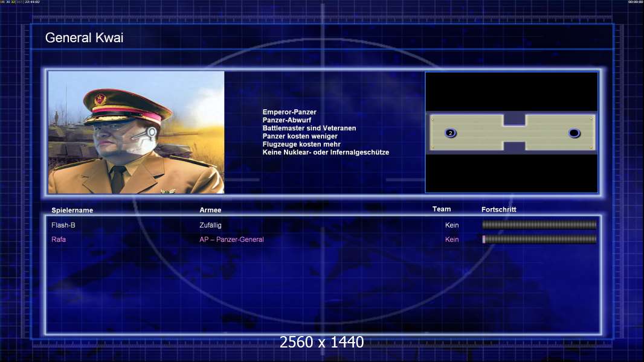The height and width of the screenshot is (362, 644).
Task: Click the Fortschritt column header
Action: point(498,209)
